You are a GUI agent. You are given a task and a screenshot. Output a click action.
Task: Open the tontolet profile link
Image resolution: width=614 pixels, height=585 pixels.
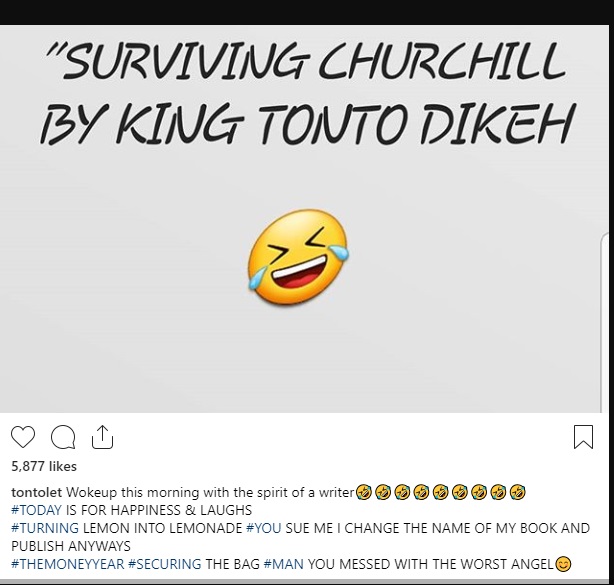click(x=36, y=492)
